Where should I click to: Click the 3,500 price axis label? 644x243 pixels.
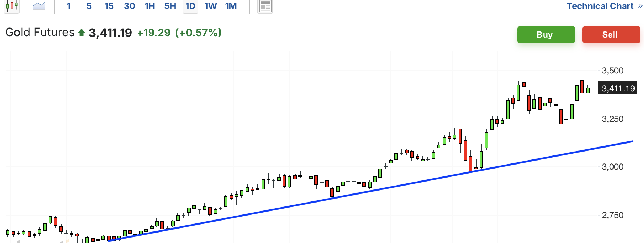click(x=612, y=71)
